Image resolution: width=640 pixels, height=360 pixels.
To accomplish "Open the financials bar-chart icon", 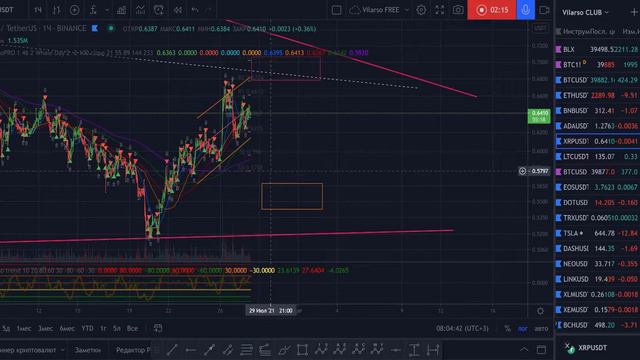I will click(x=121, y=10).
